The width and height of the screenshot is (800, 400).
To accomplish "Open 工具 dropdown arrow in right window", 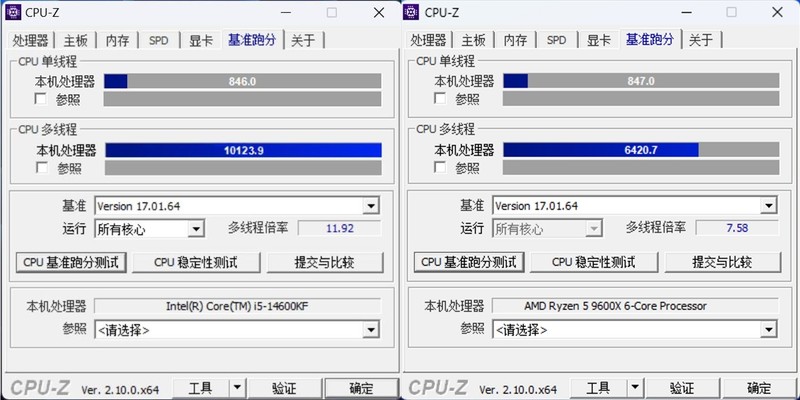I will pos(634,388).
